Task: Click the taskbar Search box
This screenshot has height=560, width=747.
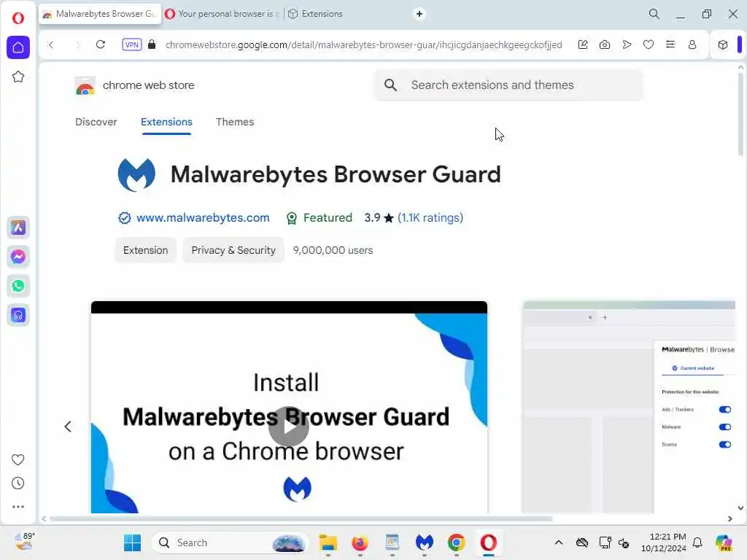Action: 230,542
